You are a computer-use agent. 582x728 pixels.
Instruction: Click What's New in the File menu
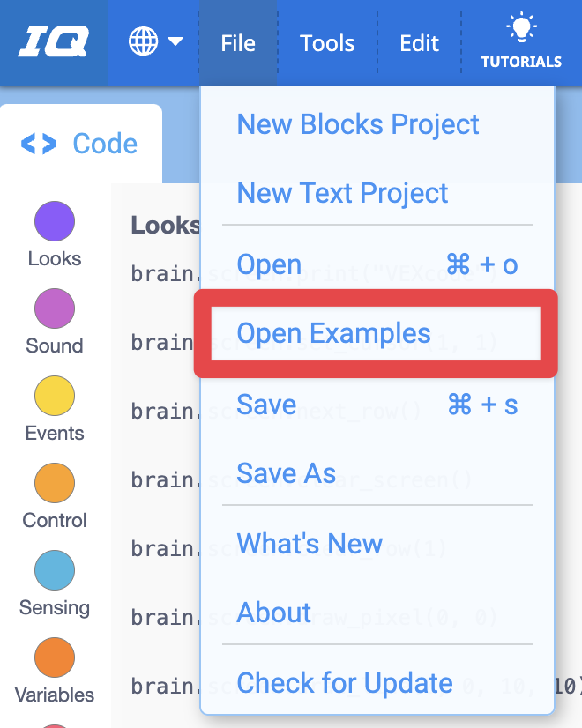[310, 544]
